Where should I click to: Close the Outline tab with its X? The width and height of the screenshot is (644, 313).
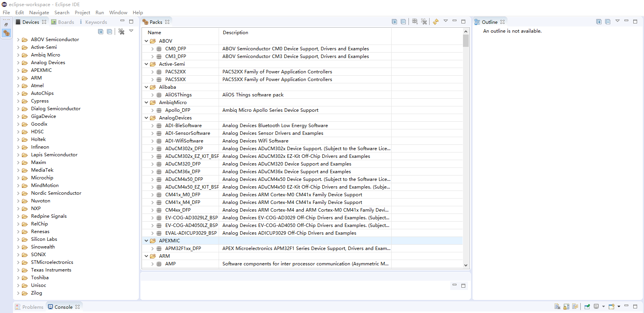[502, 22]
